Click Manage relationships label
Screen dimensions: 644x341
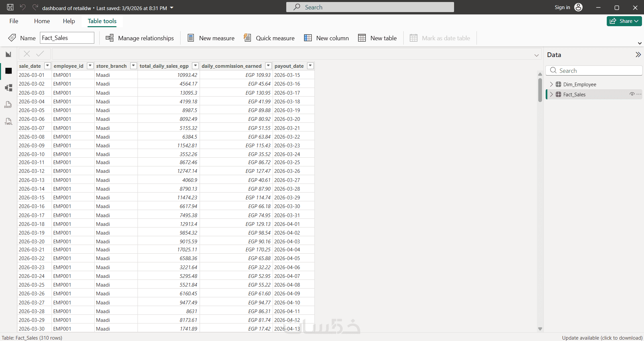pyautogui.click(x=146, y=38)
